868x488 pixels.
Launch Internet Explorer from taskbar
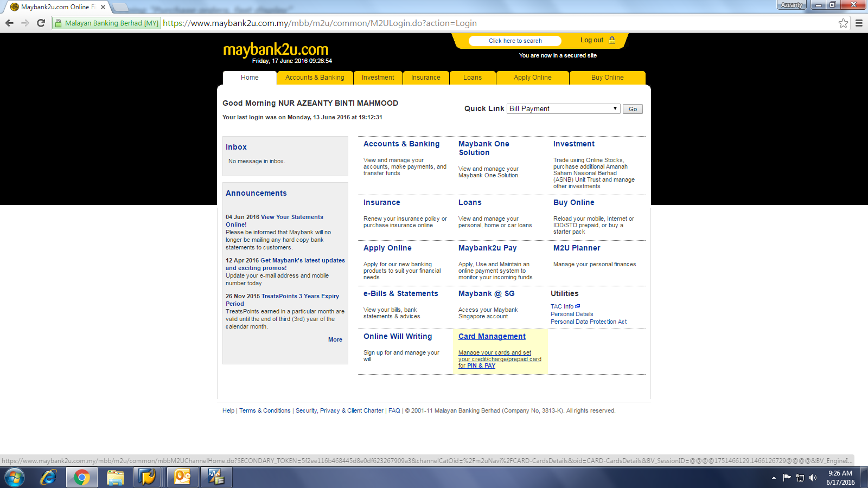tap(48, 478)
